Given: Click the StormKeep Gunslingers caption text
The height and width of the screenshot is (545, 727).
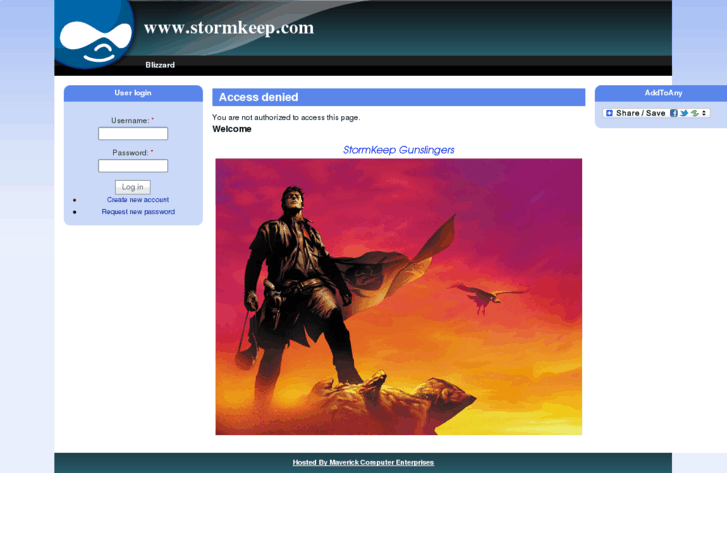Looking at the screenshot, I should tap(399, 150).
